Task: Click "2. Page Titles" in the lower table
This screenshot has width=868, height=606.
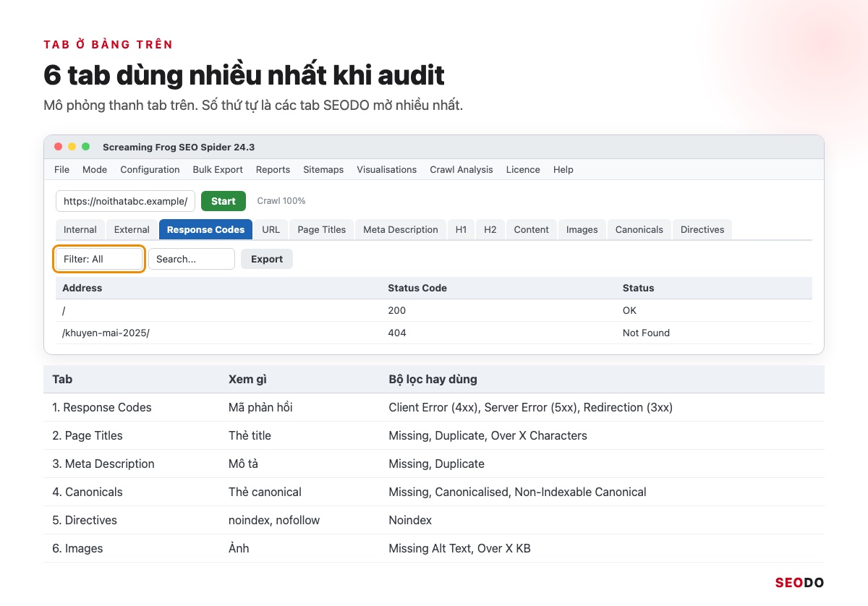Action: [x=88, y=435]
